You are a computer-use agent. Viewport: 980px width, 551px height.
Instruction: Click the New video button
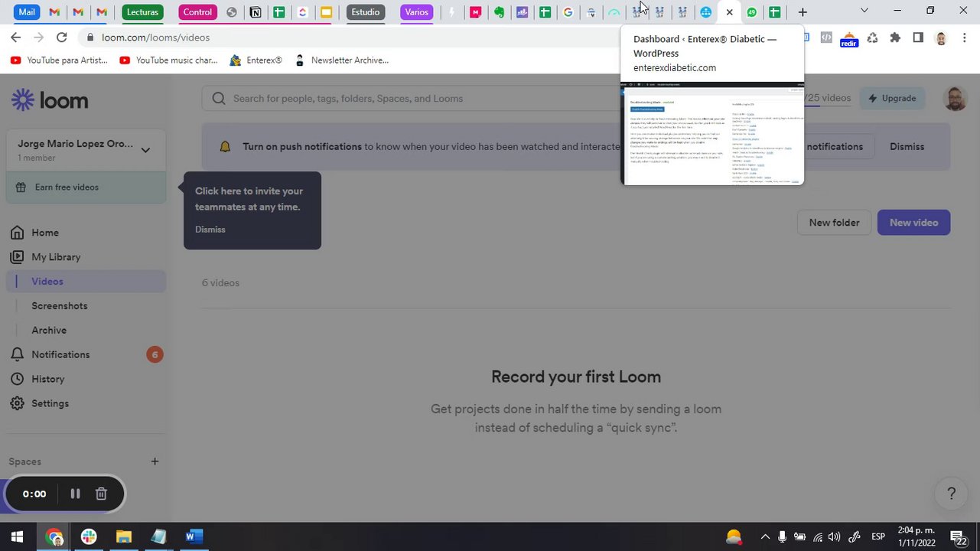pos(913,223)
